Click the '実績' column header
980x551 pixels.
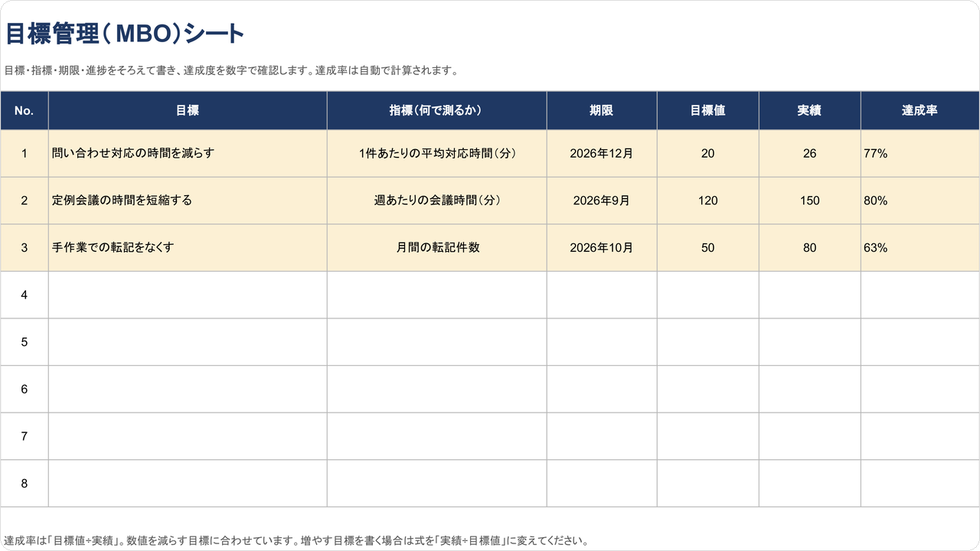[x=810, y=110]
